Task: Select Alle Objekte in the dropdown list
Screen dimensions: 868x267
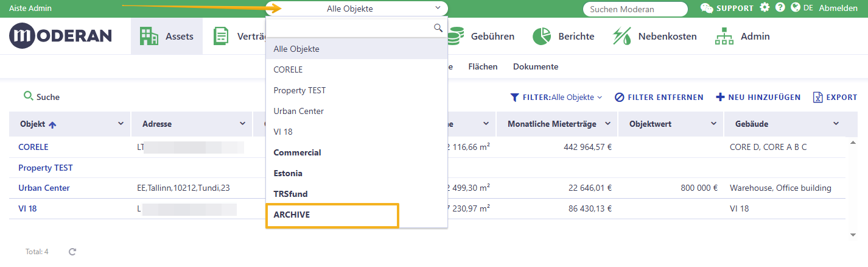Action: [x=357, y=49]
